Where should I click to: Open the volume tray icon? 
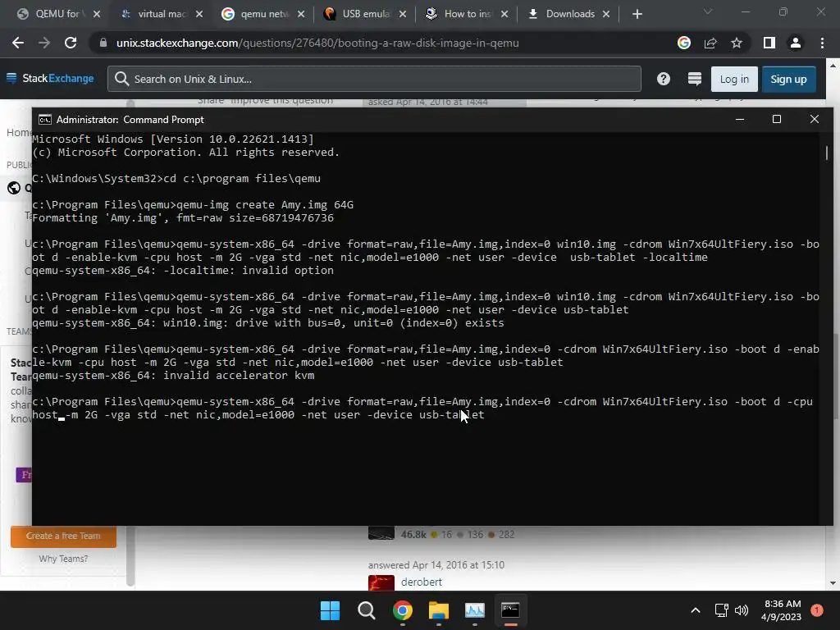click(742, 610)
